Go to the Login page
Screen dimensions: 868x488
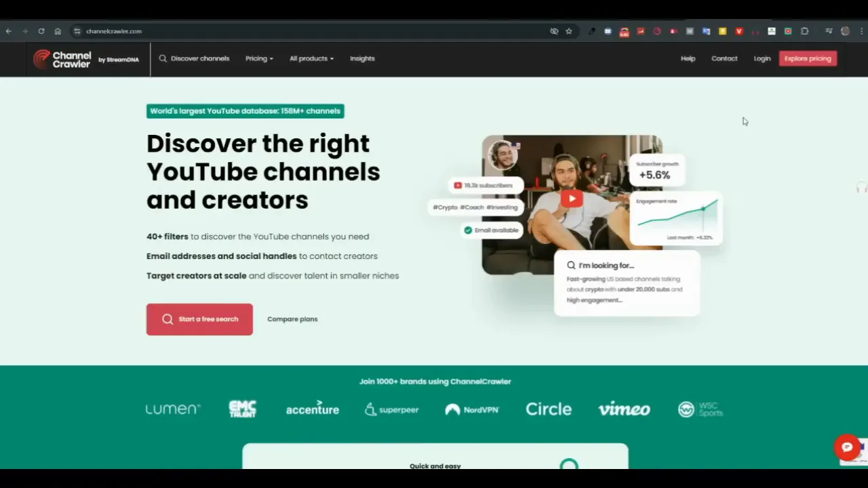pyautogui.click(x=762, y=58)
